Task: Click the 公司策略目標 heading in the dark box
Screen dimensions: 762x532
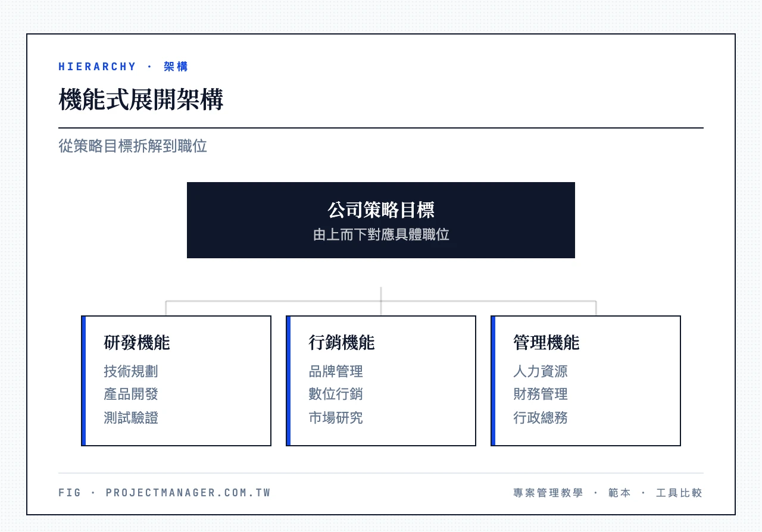Action: (381, 210)
